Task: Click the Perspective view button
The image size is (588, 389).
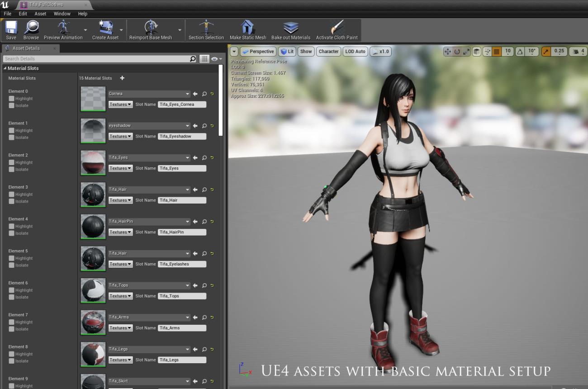Action: pos(258,52)
